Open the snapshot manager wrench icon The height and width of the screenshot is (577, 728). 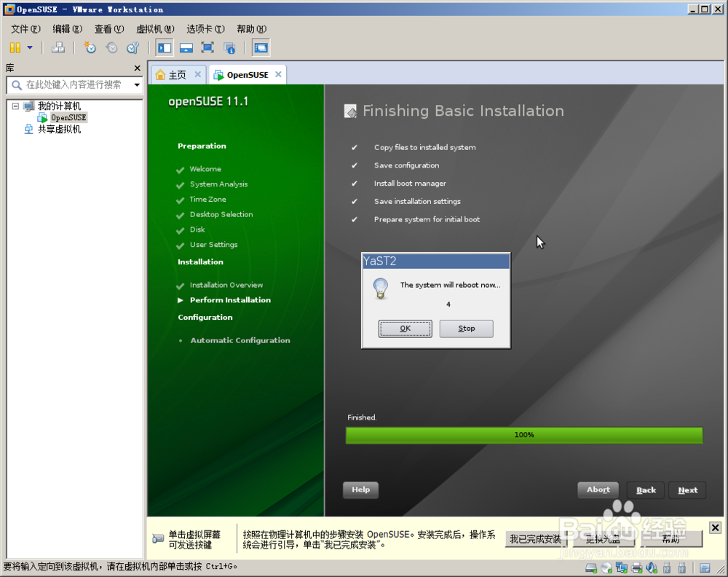point(133,47)
